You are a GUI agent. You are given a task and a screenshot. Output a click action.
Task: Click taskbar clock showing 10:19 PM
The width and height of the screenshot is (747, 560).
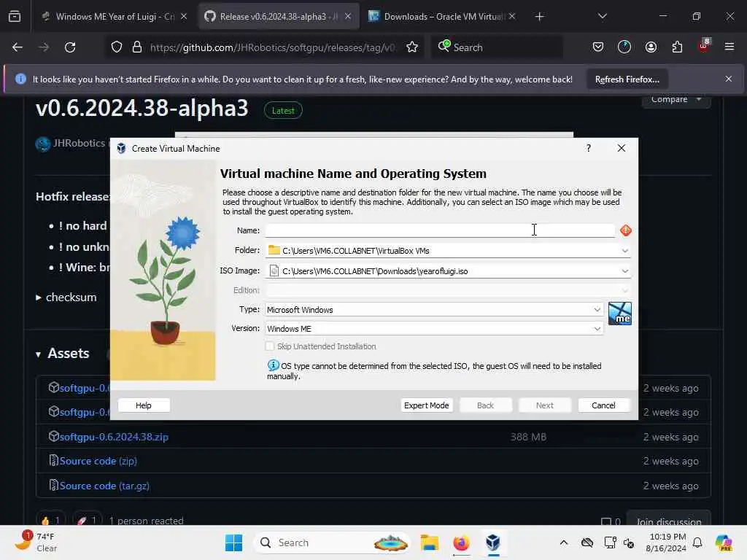pyautogui.click(x=667, y=542)
